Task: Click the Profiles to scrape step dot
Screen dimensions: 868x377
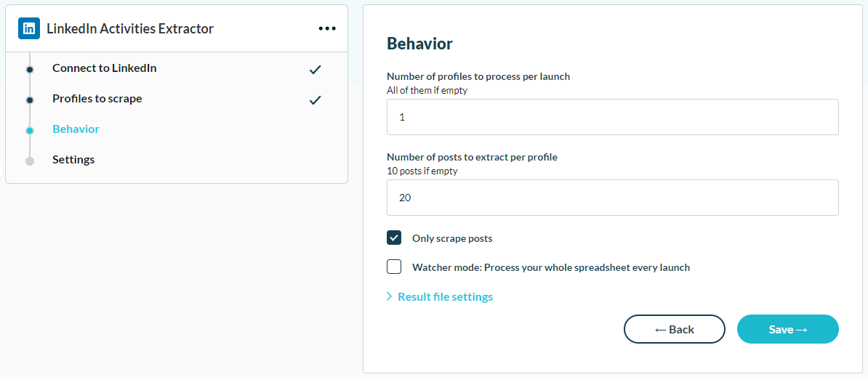Action: point(30,100)
